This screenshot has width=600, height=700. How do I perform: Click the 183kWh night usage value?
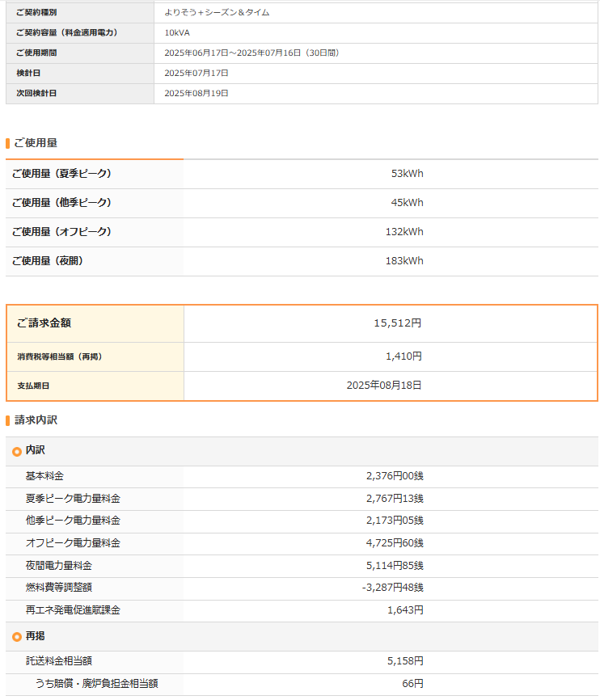tap(404, 261)
